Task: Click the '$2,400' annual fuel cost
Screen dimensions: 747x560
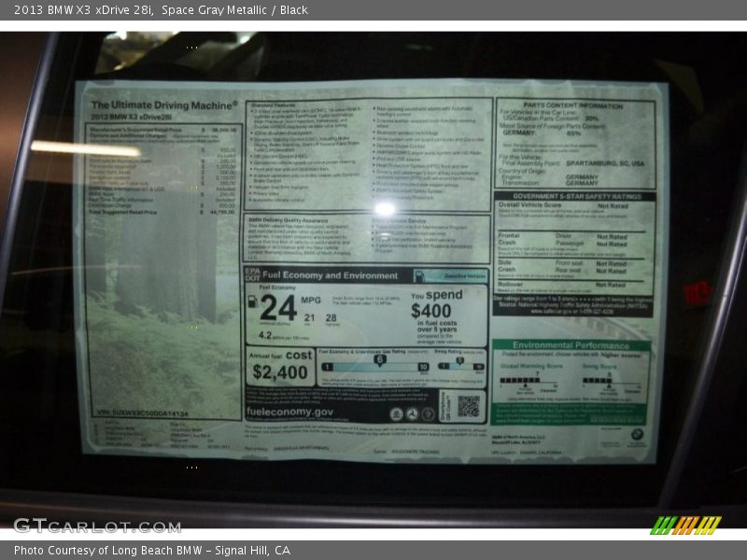Action: 280,371
